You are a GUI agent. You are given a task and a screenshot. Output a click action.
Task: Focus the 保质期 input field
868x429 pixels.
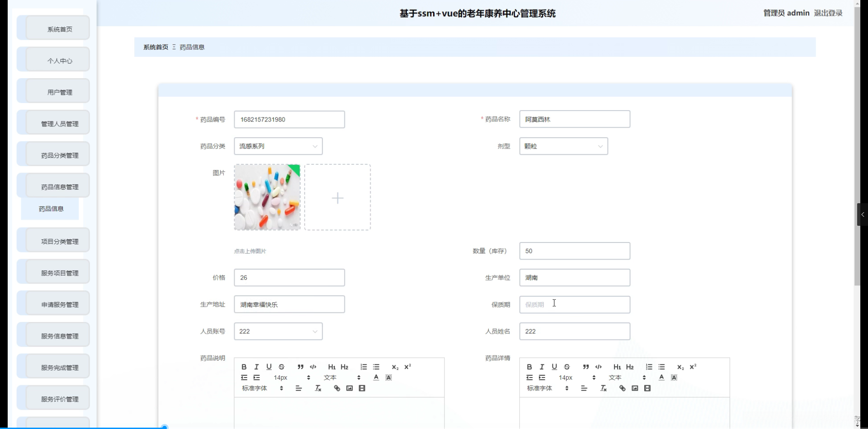click(x=575, y=305)
